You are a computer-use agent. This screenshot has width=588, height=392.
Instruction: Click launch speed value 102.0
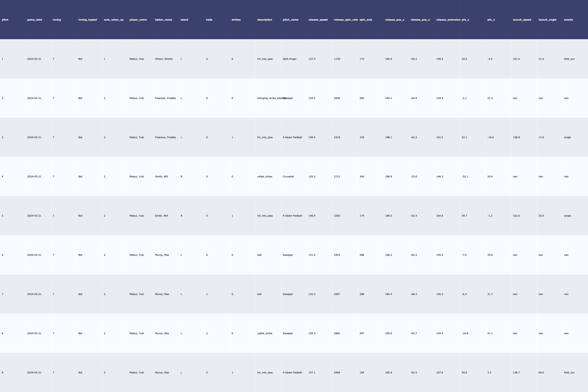[516, 216]
